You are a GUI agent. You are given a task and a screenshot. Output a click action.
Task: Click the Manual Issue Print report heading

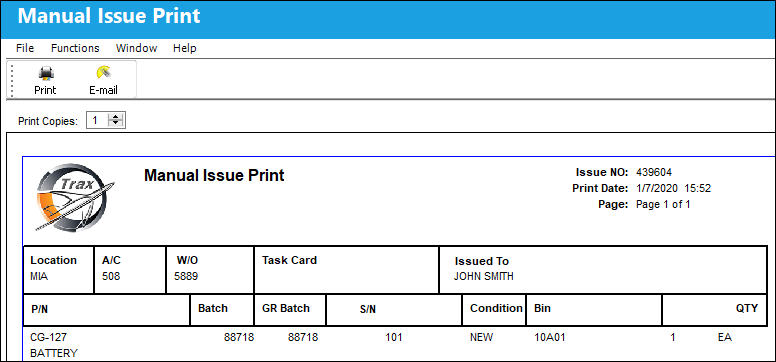tap(214, 175)
